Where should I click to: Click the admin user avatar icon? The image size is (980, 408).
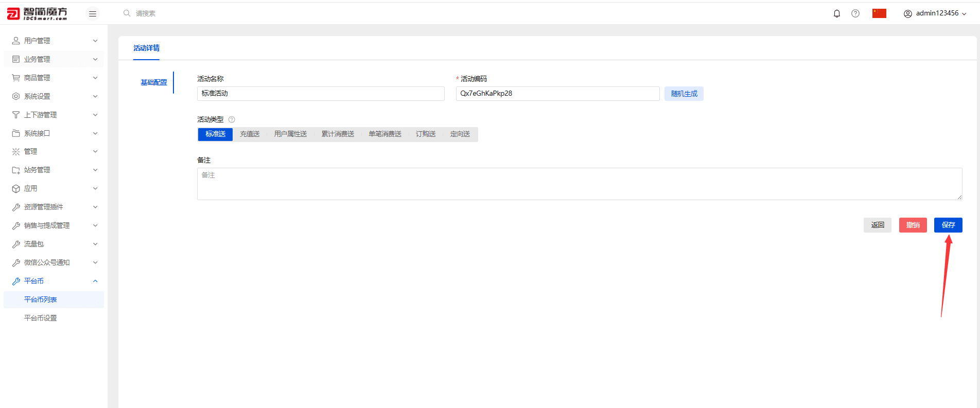(x=908, y=14)
